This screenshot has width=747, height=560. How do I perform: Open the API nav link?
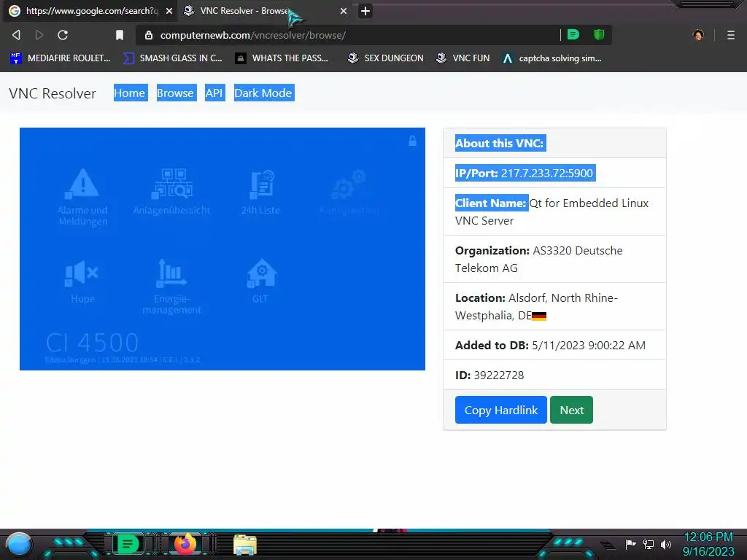(x=214, y=93)
